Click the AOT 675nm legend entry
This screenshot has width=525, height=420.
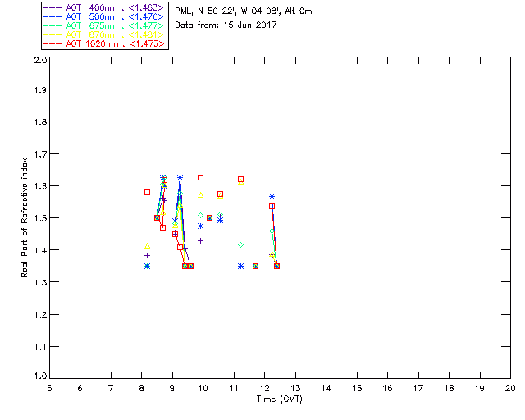[104, 25]
